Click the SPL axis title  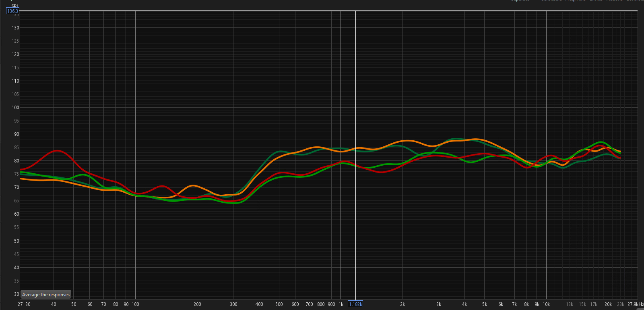15,6
